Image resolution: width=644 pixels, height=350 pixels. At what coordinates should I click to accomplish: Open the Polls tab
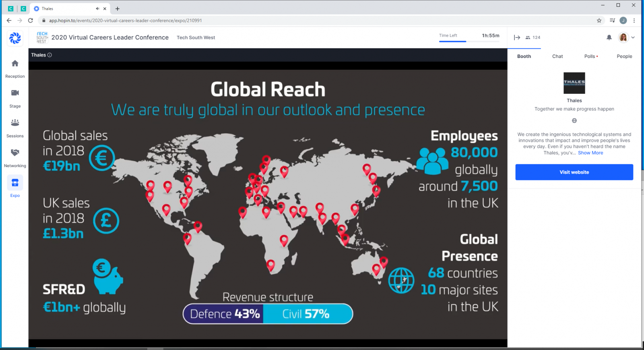click(x=591, y=56)
